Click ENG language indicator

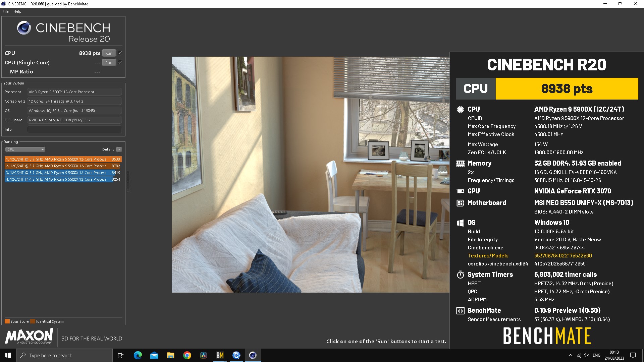tap(596, 355)
